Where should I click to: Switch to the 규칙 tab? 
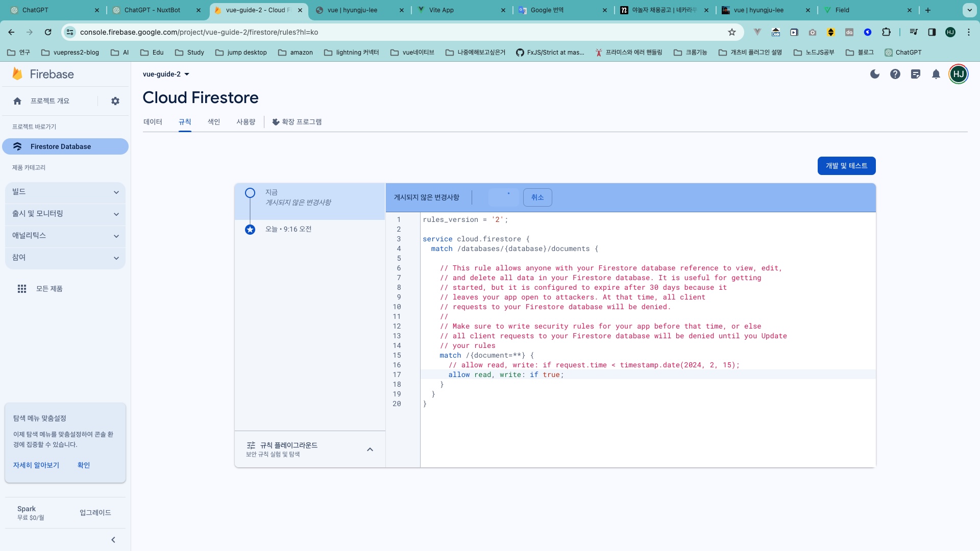pyautogui.click(x=185, y=122)
